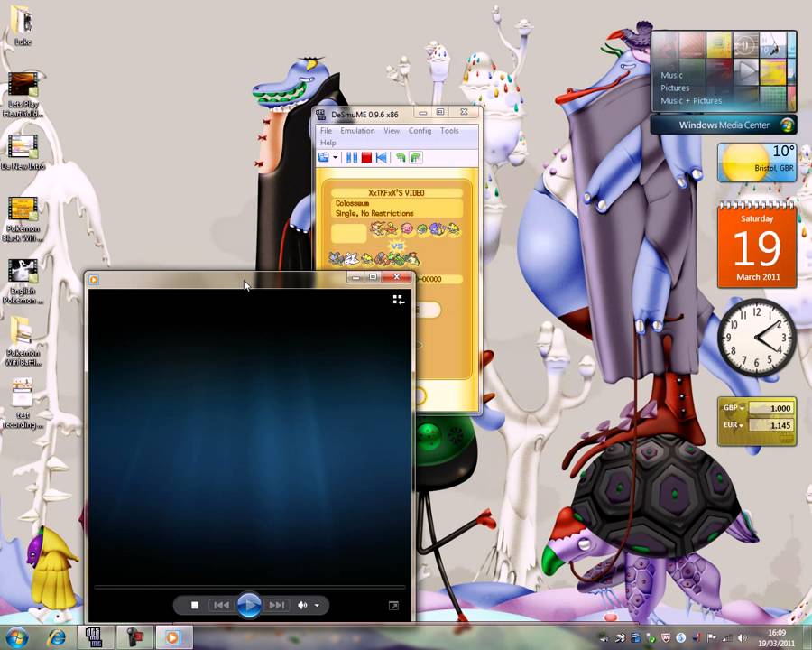This screenshot has height=650, width=812.
Task: Open the recent ROM dropdown arrow in DeSmuME
Action: [335, 157]
